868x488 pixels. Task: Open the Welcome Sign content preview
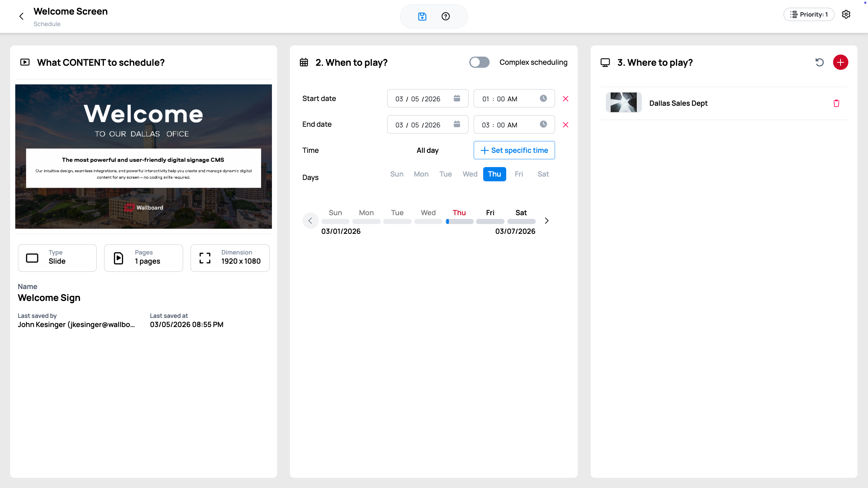click(x=143, y=157)
